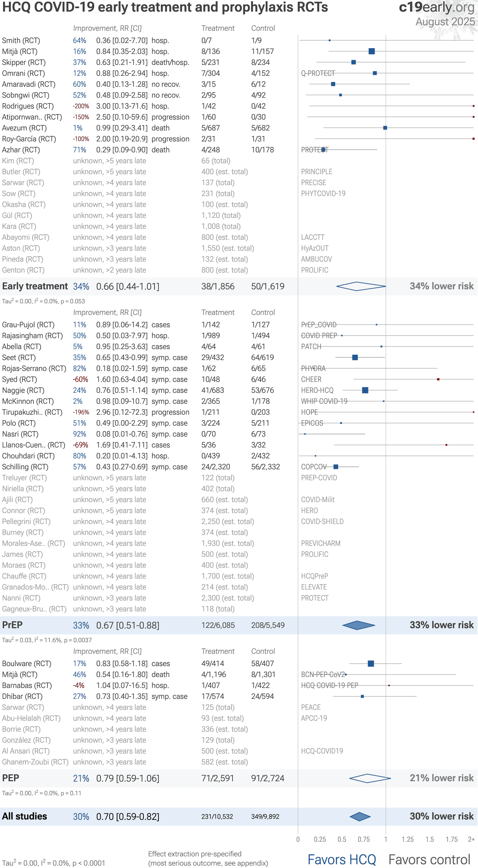
Task: Select the 0.79 [0.59-1.06] pooled estimate
Action: [x=128, y=779]
